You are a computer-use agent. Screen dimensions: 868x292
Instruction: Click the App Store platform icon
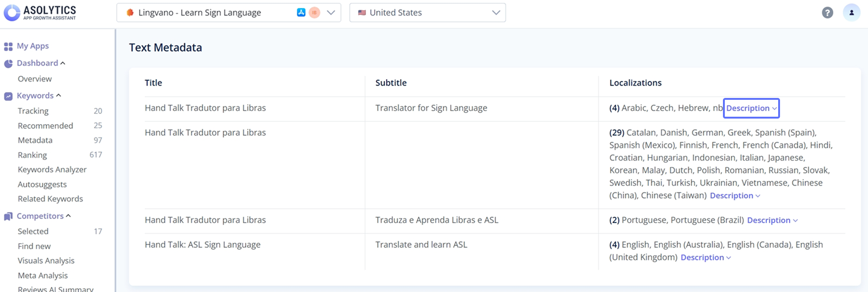[301, 13]
